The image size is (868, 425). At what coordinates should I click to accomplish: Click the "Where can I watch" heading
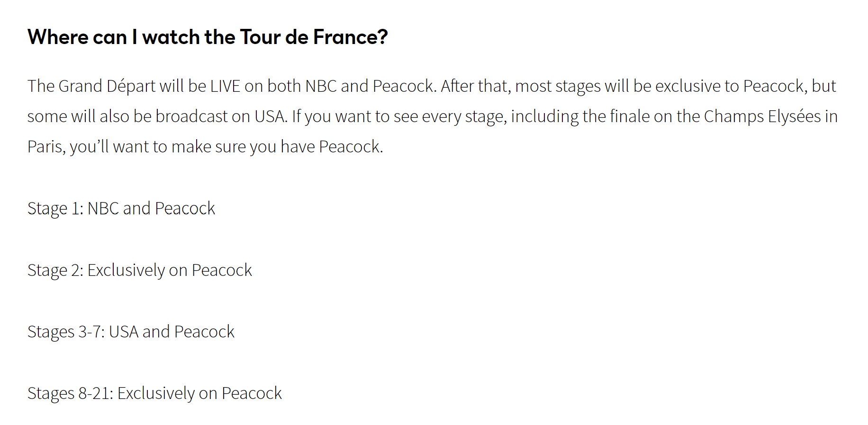coord(208,37)
